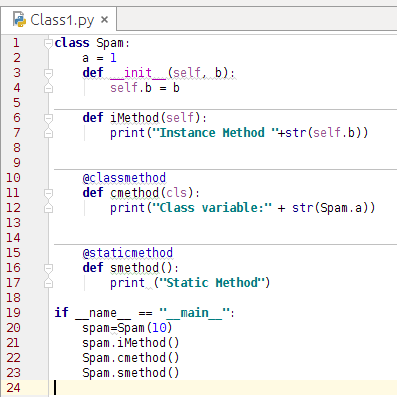Screen dimensions: 397x397
Task: Click line number 10 in the gutter
Action: pyautogui.click(x=13, y=178)
